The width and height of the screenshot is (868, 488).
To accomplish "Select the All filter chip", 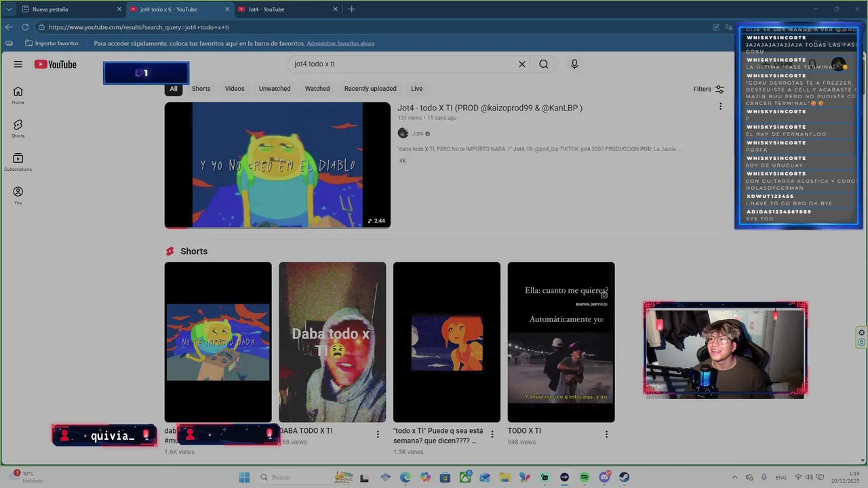I will pyautogui.click(x=174, y=89).
